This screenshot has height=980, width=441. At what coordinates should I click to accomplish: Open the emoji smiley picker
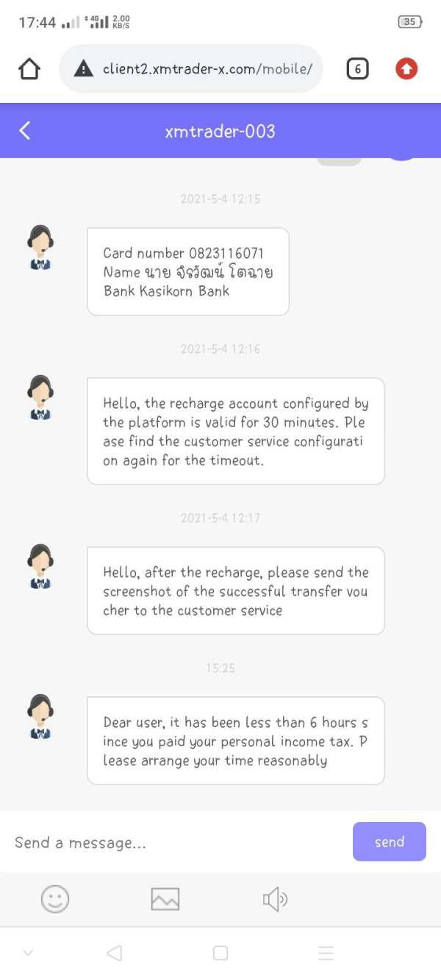[55, 898]
